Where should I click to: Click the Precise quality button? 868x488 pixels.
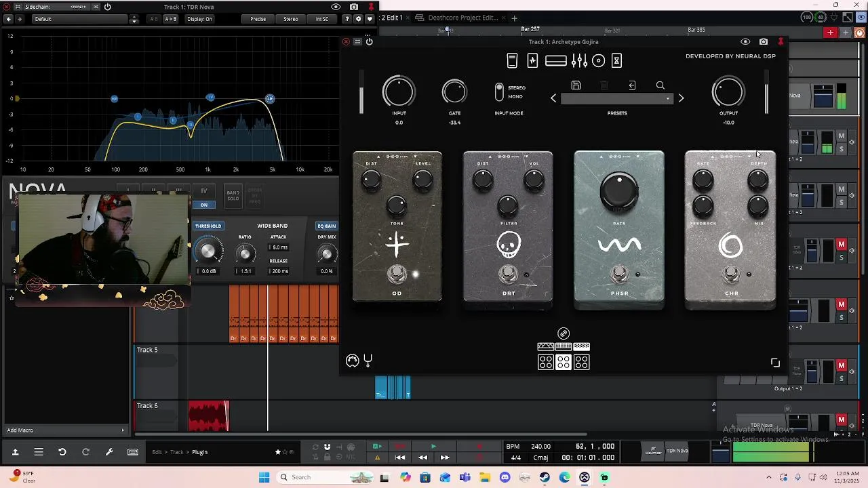[x=258, y=19]
